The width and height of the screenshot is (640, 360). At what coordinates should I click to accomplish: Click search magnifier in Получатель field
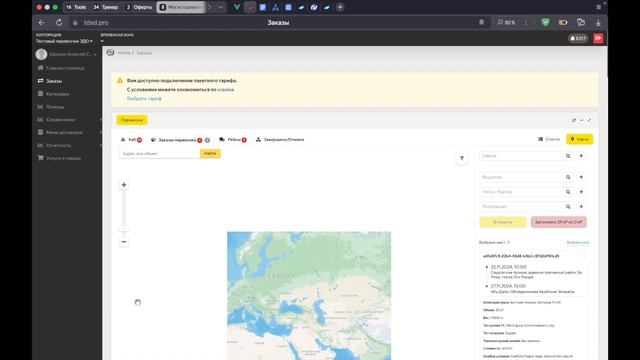pos(568,207)
